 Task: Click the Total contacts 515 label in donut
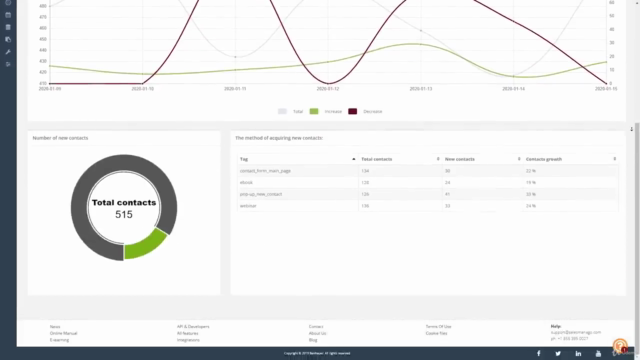click(x=124, y=208)
